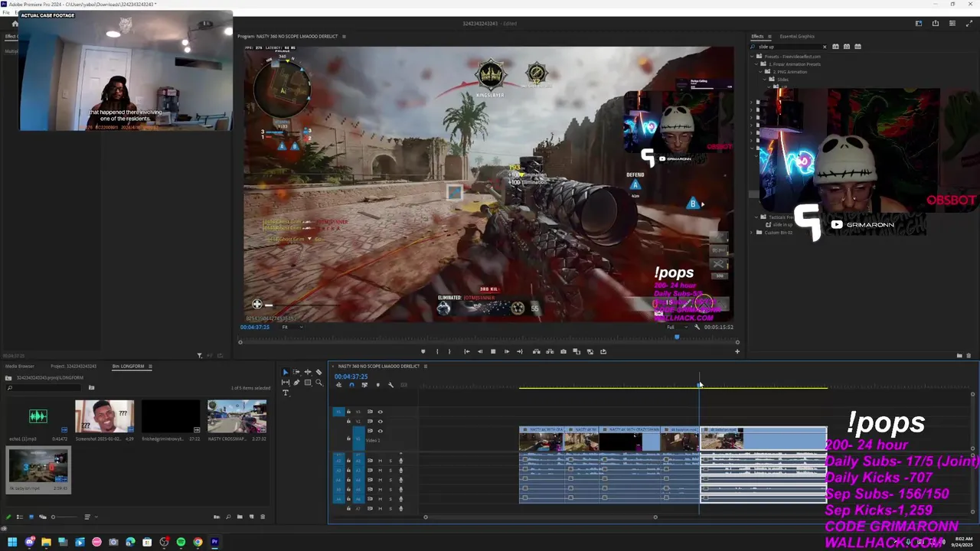980x551 pixels.
Task: Open the Fit zoom level dropdown
Action: click(x=292, y=327)
